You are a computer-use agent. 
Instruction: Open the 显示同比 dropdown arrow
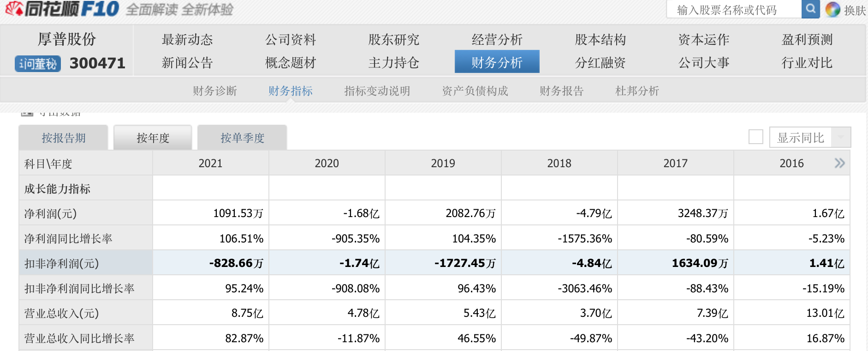(x=841, y=138)
